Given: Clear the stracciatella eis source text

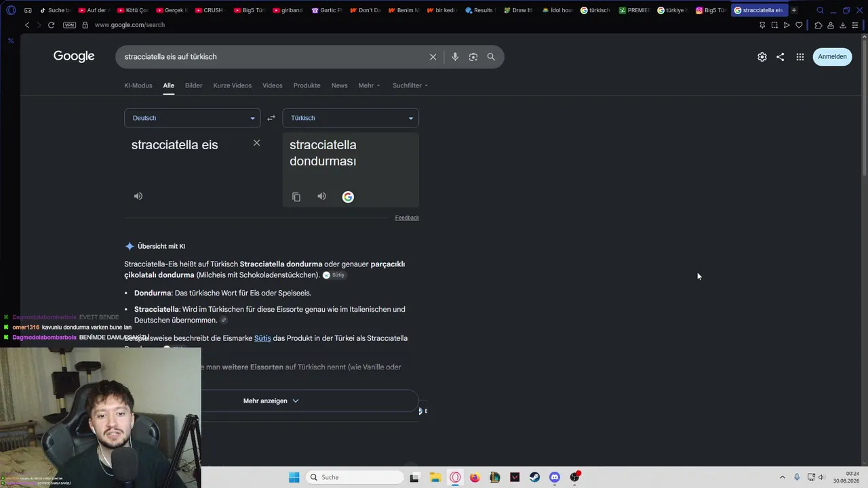Looking at the screenshot, I should point(256,143).
